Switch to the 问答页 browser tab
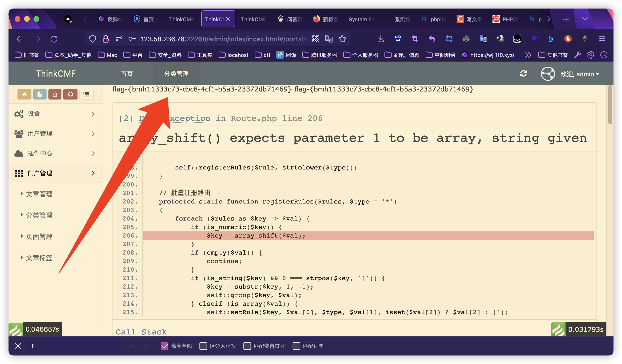The image size is (622, 364). 290,19
